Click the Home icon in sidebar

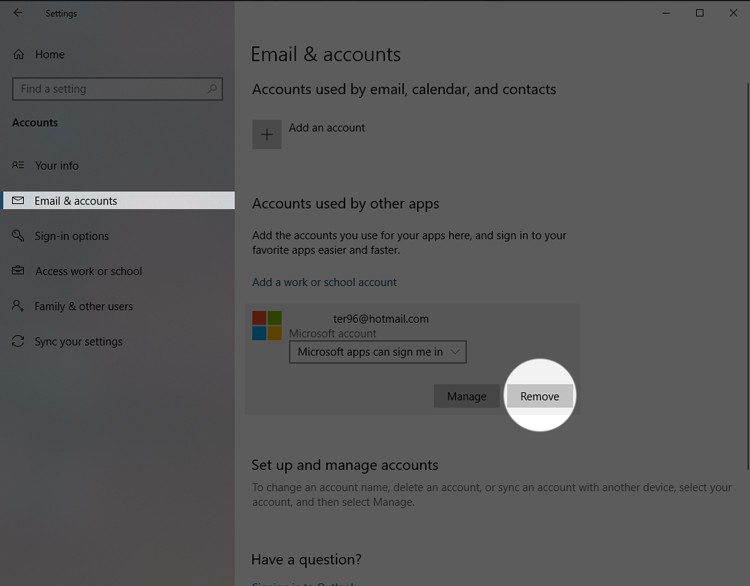coord(19,54)
